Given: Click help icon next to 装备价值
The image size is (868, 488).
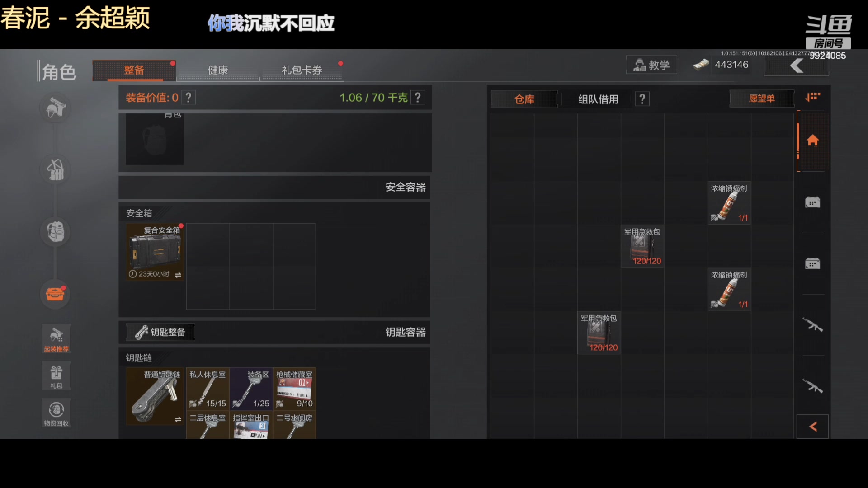Looking at the screenshot, I should (x=189, y=98).
